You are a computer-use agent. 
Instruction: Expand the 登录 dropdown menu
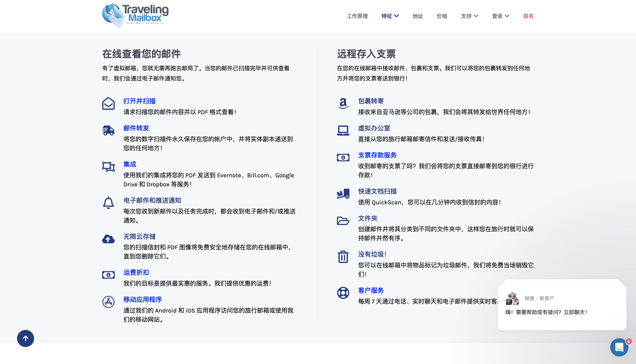click(x=500, y=16)
